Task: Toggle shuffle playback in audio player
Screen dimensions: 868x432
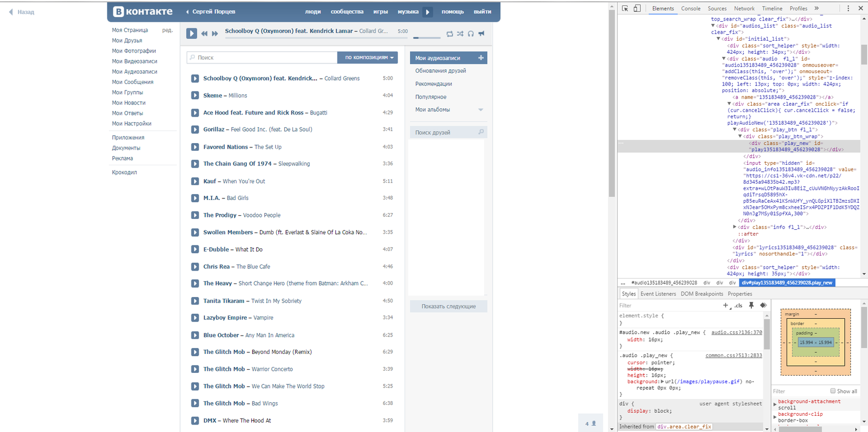Action: (460, 34)
